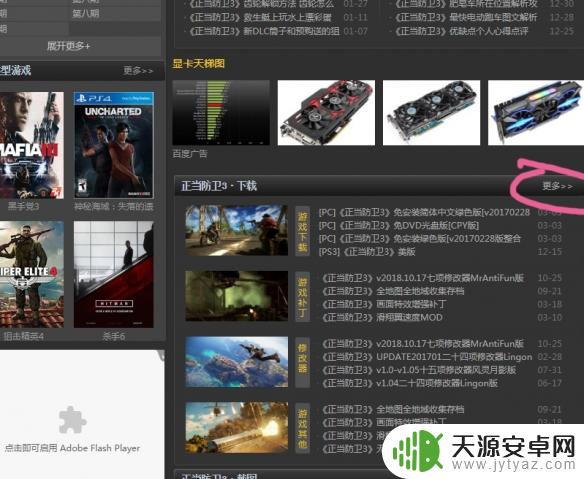Click the 正当防卫3·下载 section title

point(219,185)
